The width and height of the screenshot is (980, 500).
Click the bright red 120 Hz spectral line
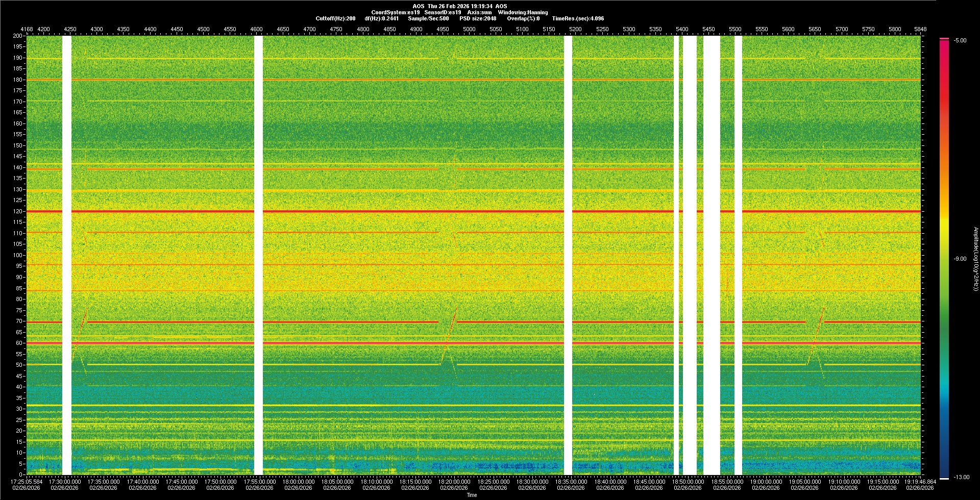[408, 211]
